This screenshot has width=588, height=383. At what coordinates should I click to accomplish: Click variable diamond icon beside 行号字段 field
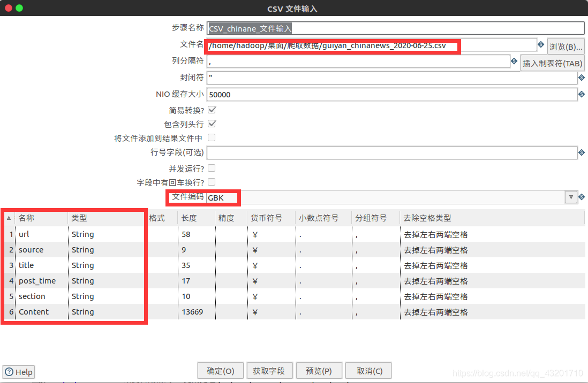(582, 152)
